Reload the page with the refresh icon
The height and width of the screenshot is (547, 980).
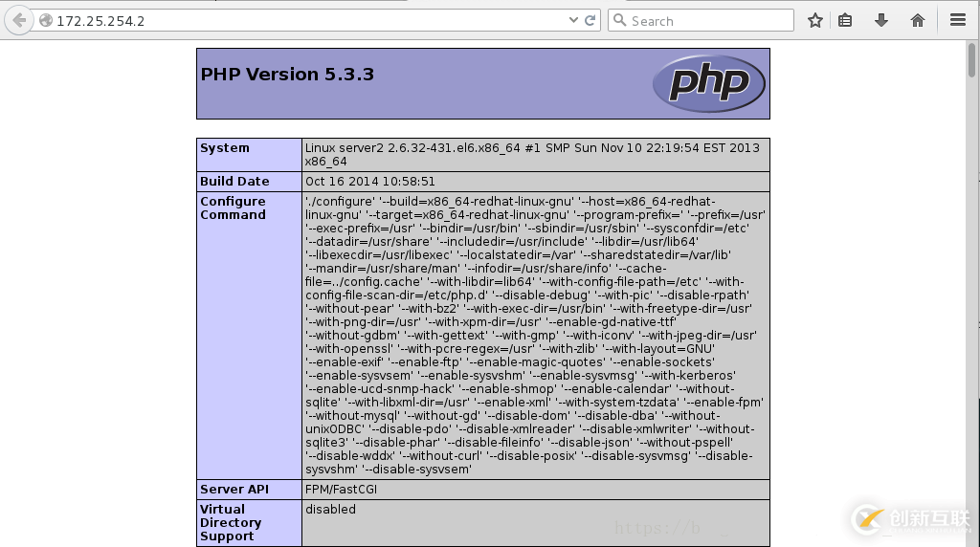click(590, 21)
